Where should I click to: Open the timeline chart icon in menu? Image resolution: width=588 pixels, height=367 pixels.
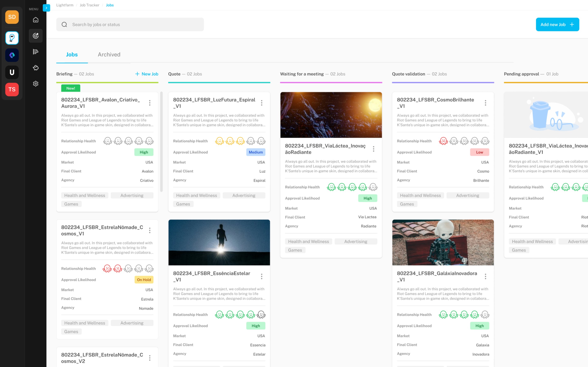tap(36, 52)
